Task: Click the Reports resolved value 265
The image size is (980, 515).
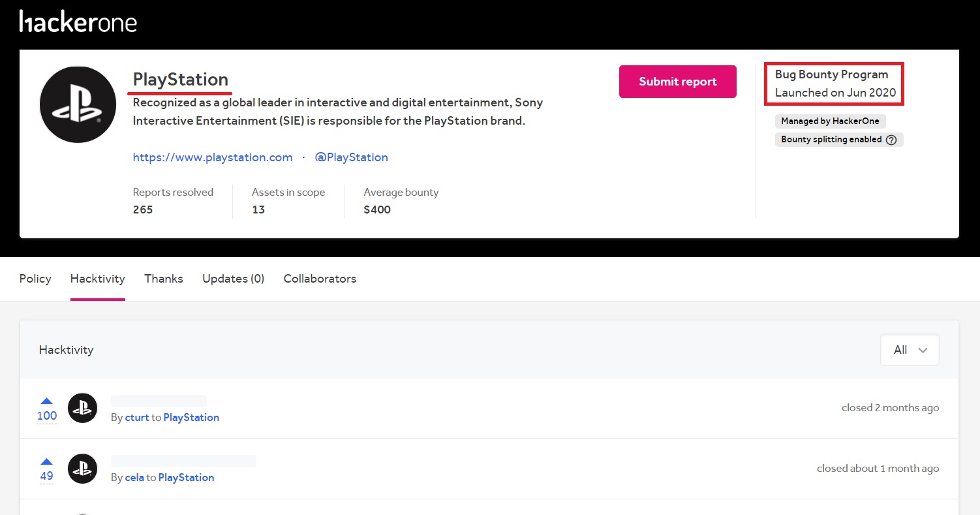Action: click(143, 210)
